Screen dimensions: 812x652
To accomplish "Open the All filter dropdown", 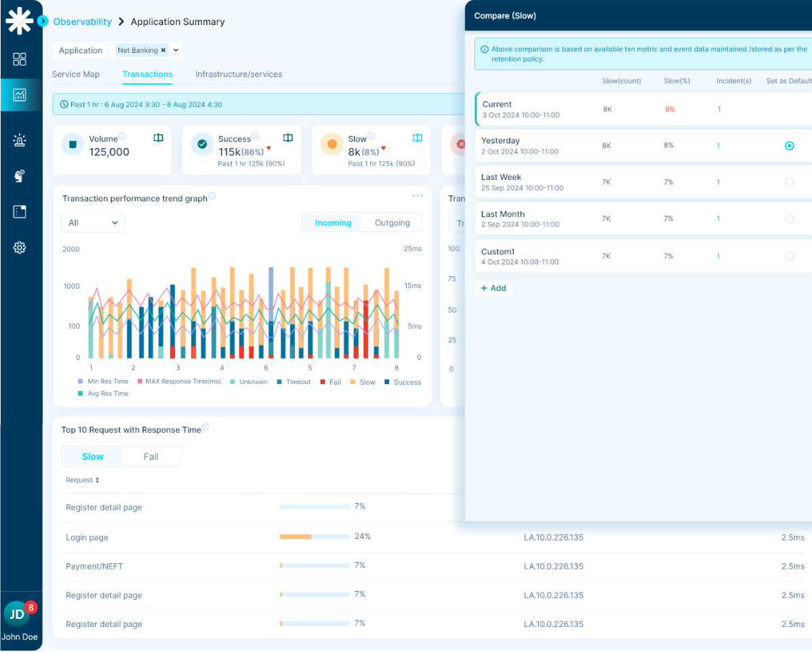I will (93, 223).
